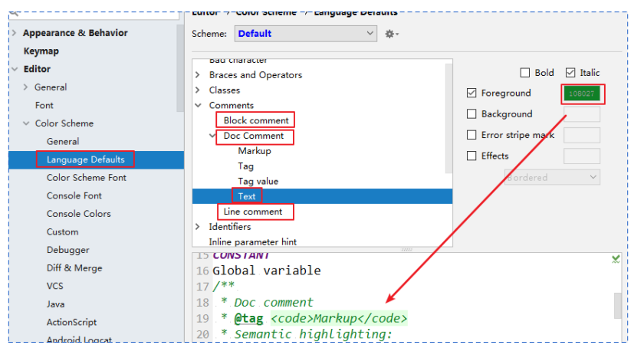Open Font settings under Editor
The width and height of the screenshot is (644, 348).
coord(44,105)
